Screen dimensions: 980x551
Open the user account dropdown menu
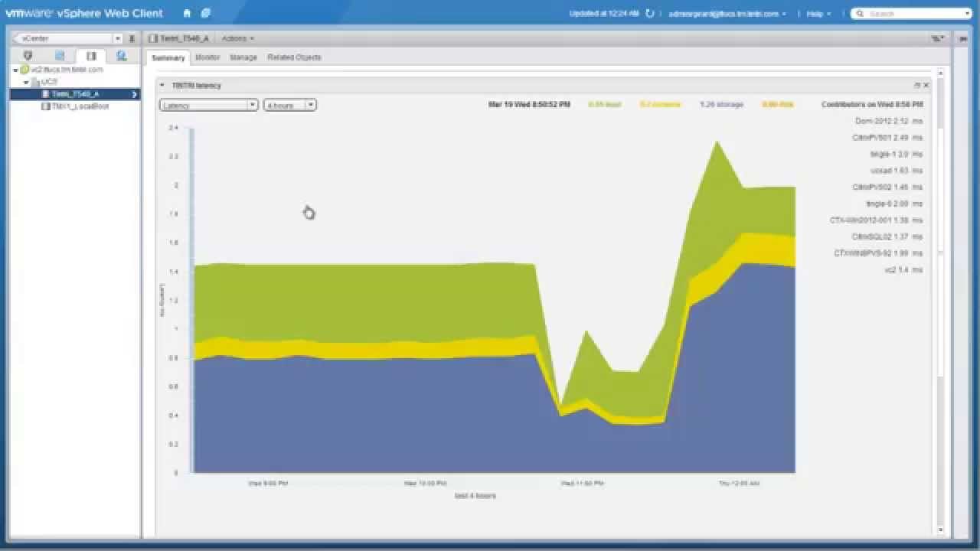pos(727,14)
